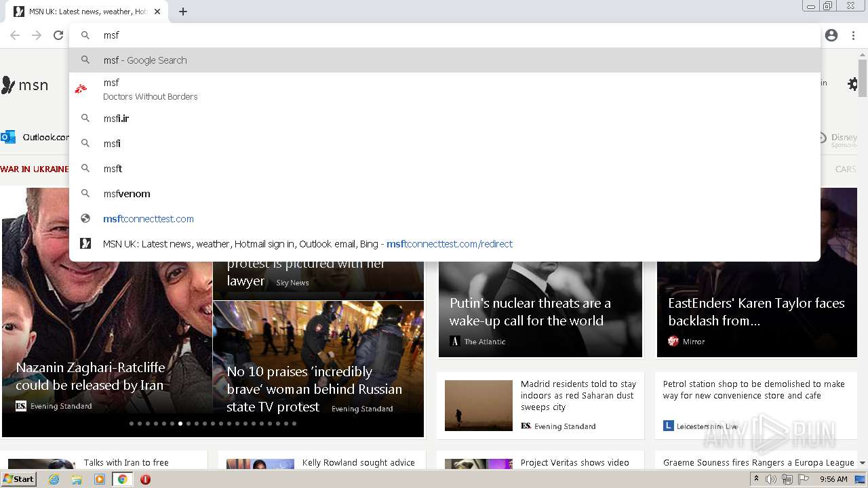Open the 'CARS' navigation link
This screenshot has height=488, width=868.
click(x=846, y=169)
